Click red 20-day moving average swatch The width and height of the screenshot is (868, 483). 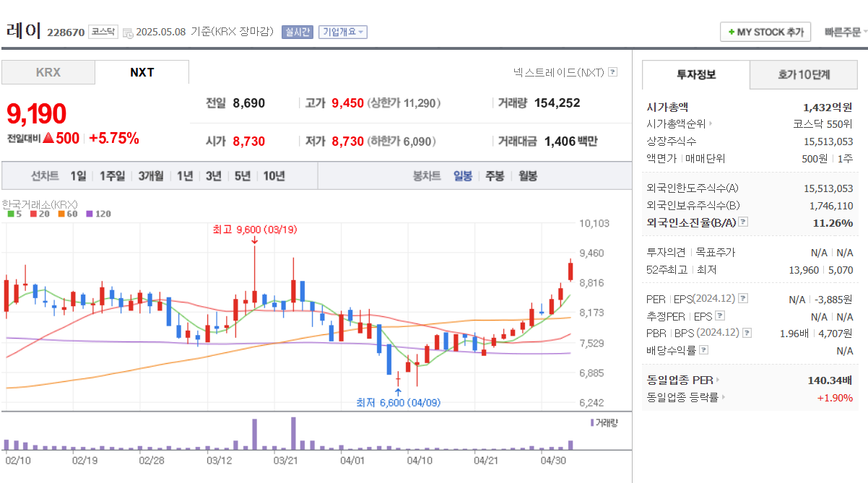point(33,214)
